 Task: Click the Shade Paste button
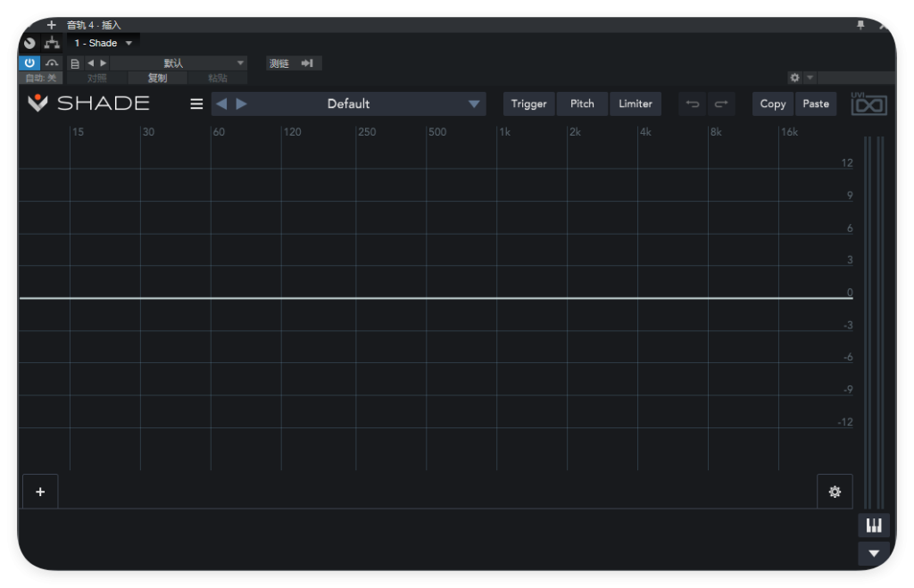816,104
